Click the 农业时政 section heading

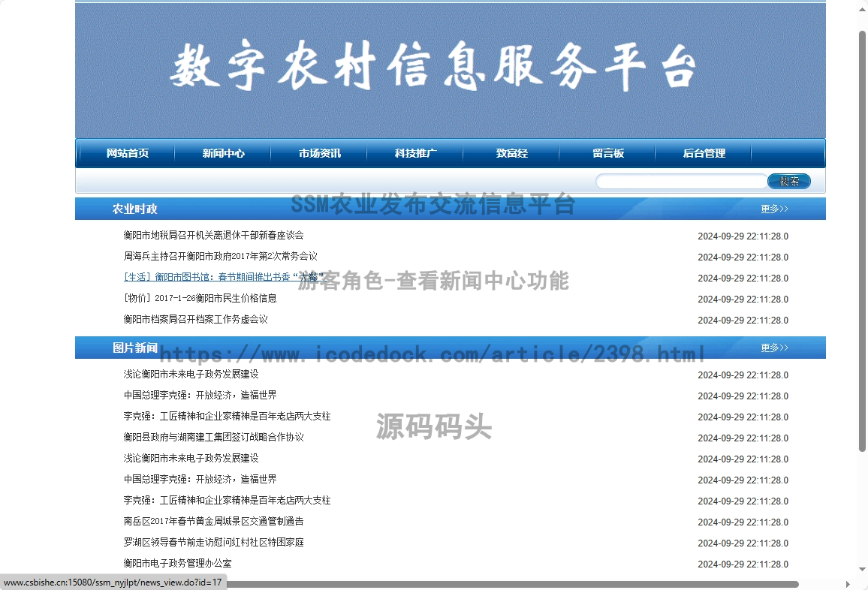135,209
